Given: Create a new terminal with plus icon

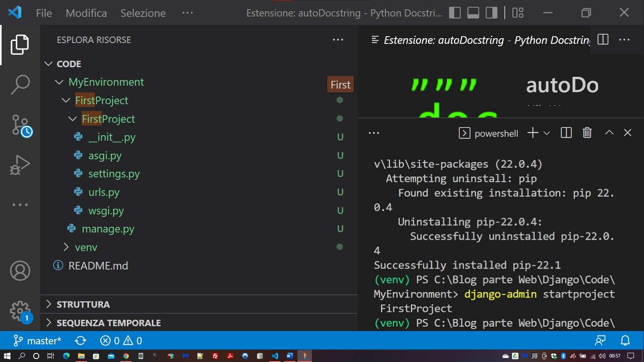Looking at the screenshot, I should point(533,133).
